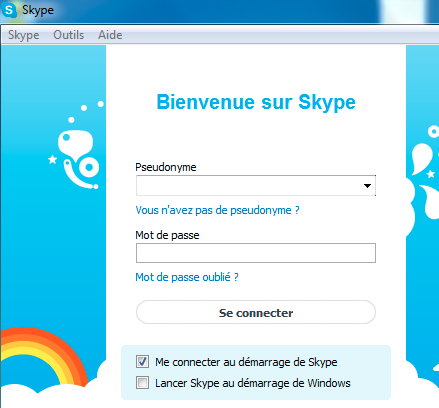Screen dimensions: 439x408
Task: Follow the Mot de passe oublié link
Action: click(x=187, y=277)
